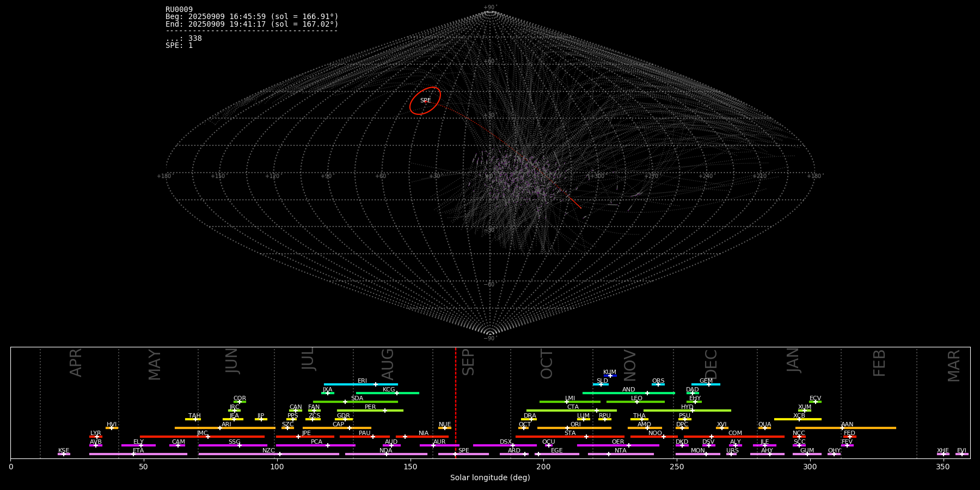980x490 pixels.
Task: Select the HYD shower label
Action: [x=687, y=407]
